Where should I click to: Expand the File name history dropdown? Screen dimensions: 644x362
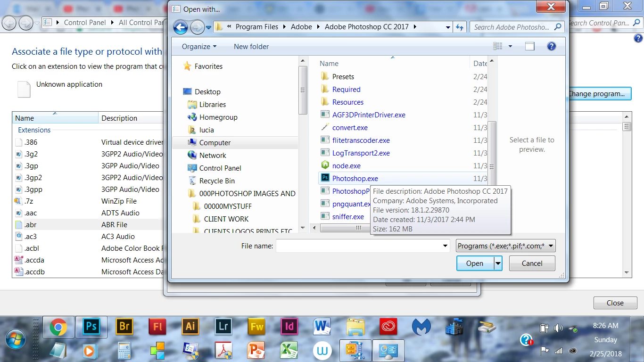(x=445, y=246)
